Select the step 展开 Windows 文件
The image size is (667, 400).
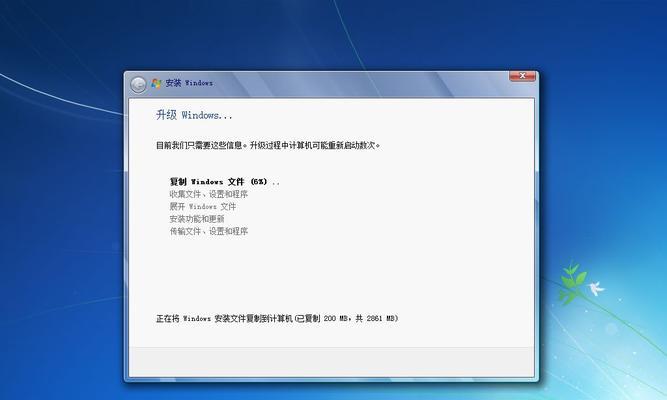(x=202, y=207)
